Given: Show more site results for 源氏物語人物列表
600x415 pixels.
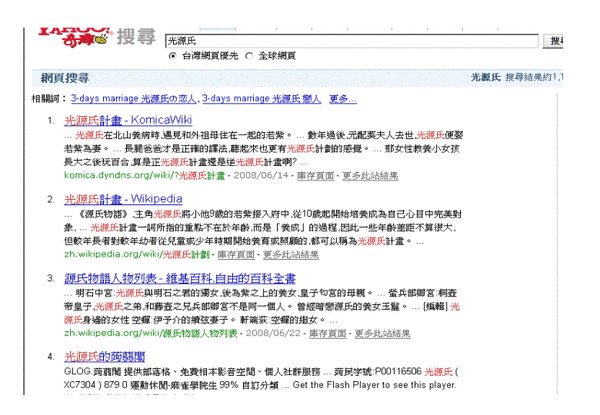Looking at the screenshot, I should (382, 333).
